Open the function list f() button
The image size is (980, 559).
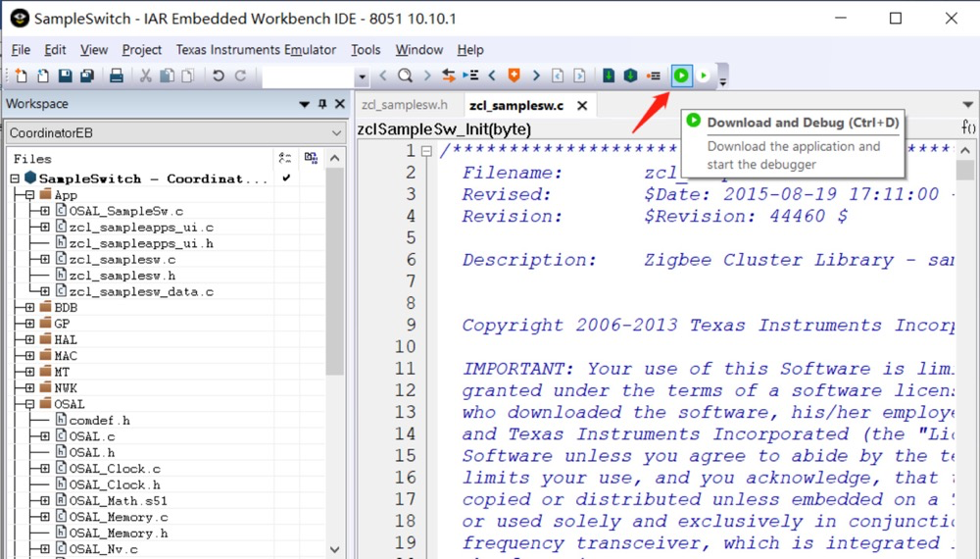pyautogui.click(x=968, y=127)
